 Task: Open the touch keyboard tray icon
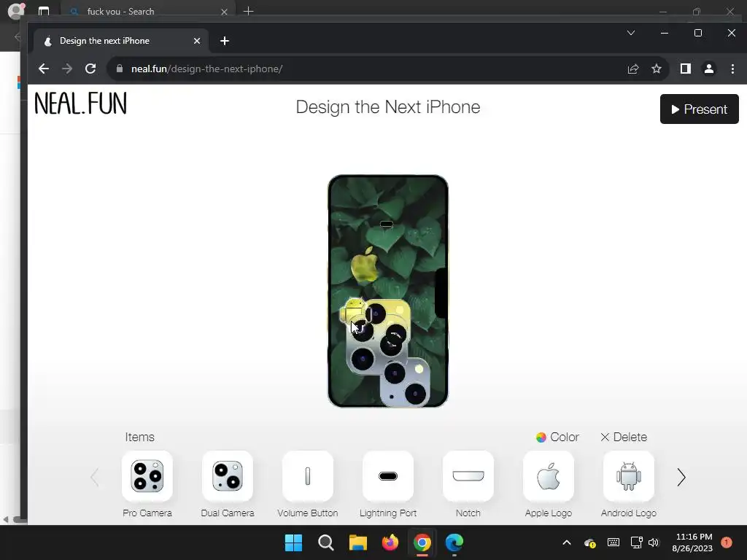(x=613, y=542)
